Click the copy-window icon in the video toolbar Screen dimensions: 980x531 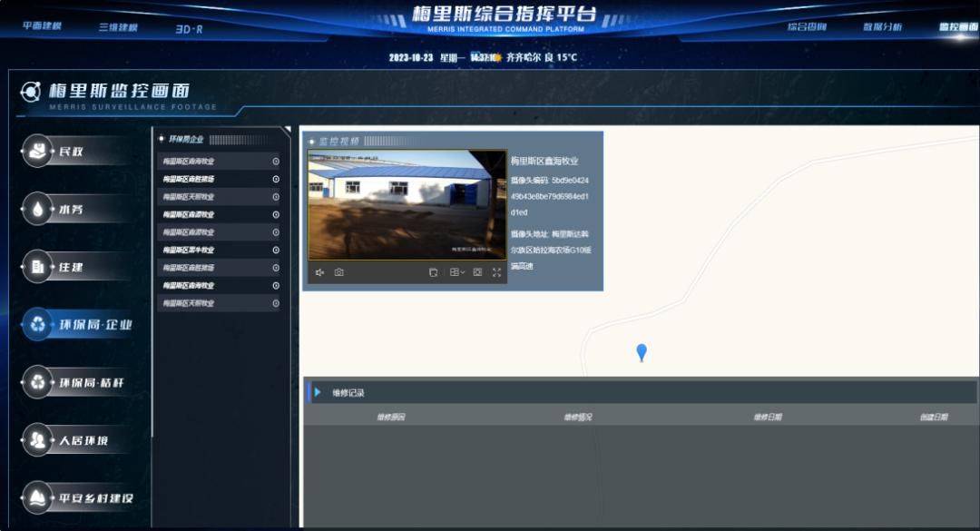[433, 272]
